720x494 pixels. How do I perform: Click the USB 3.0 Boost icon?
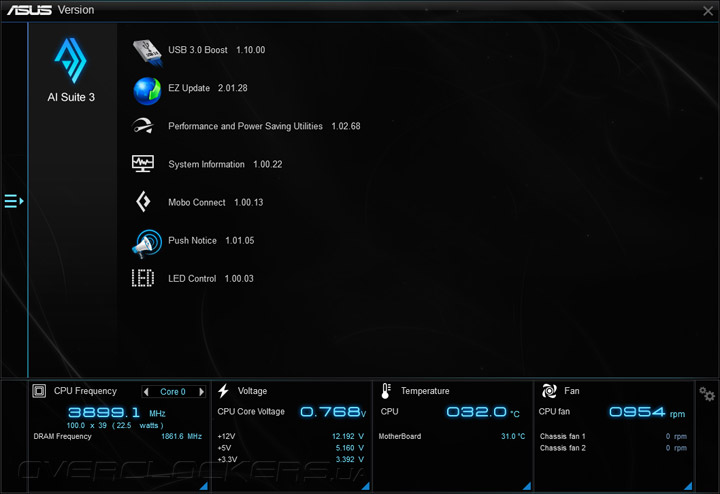tap(147, 52)
